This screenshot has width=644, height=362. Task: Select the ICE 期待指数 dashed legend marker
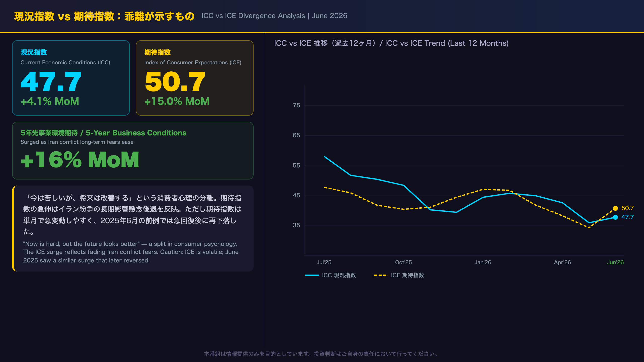pyautogui.click(x=381, y=275)
